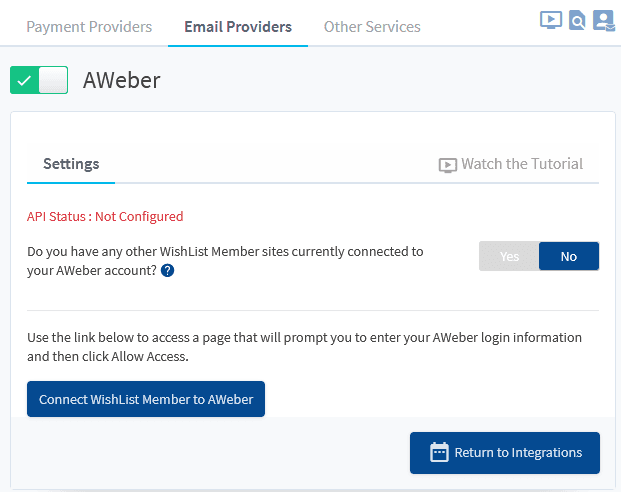Open the Email Providers tab
621x492 pixels.
click(238, 26)
